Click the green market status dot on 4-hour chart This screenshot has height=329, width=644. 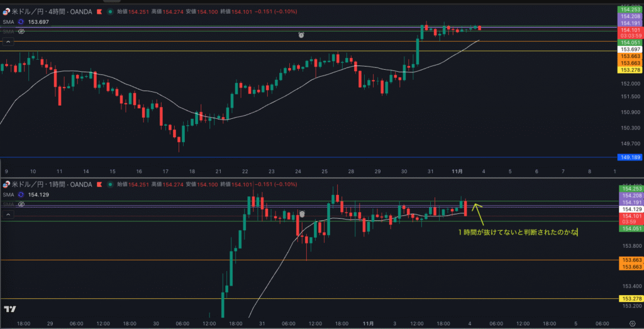[111, 11]
